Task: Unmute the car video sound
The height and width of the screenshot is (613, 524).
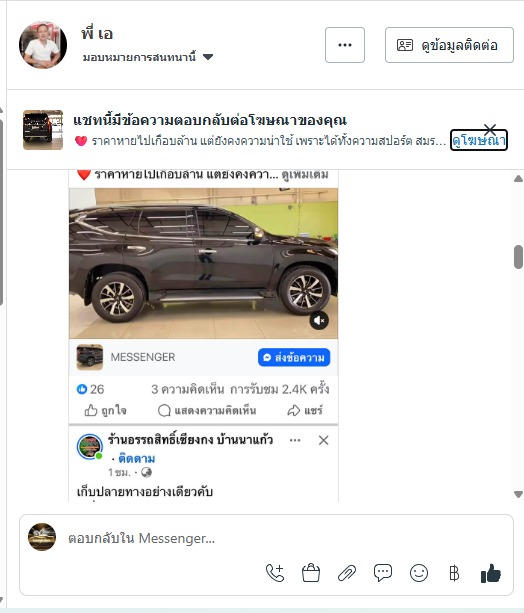Action: click(x=319, y=321)
